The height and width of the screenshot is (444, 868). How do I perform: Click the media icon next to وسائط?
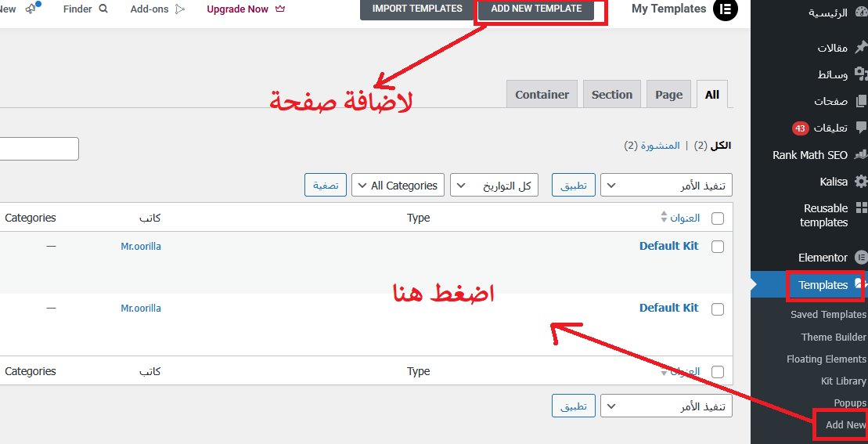861,74
